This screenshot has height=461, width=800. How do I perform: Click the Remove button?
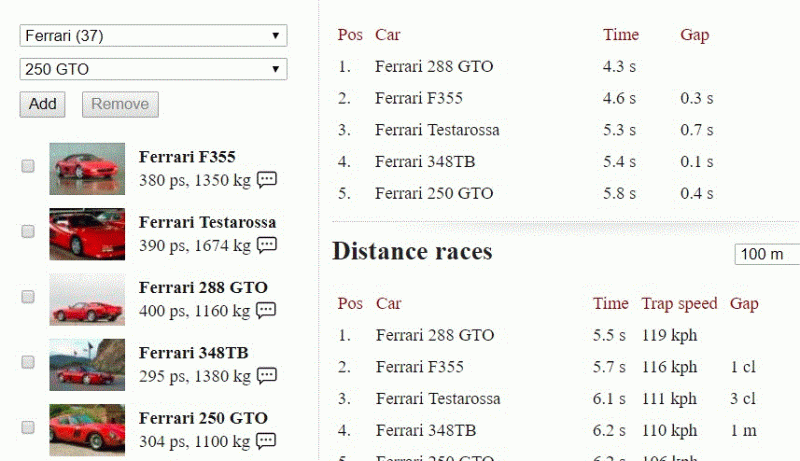coord(120,104)
